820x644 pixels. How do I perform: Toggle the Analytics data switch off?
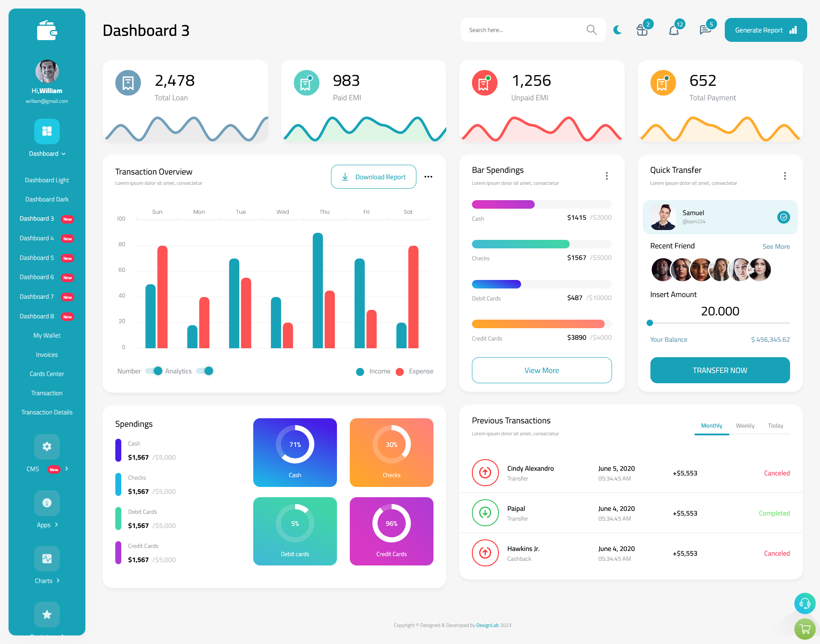tap(207, 370)
